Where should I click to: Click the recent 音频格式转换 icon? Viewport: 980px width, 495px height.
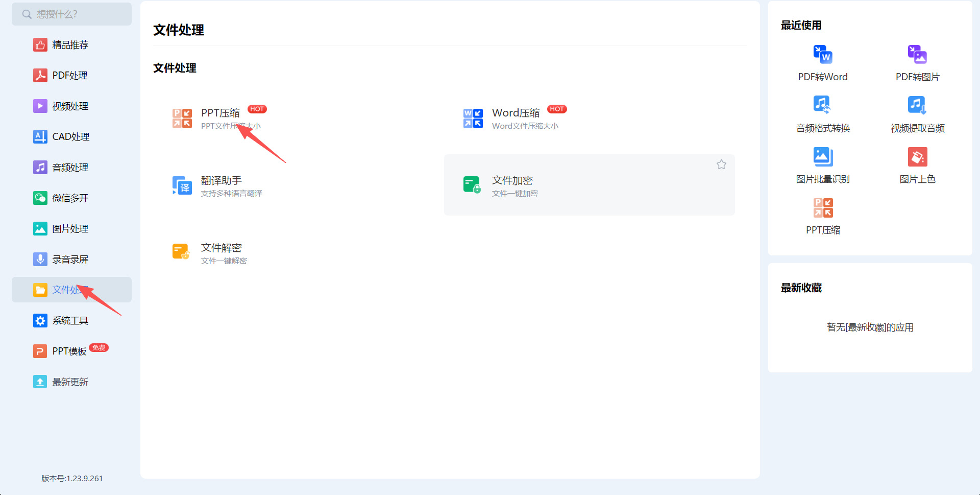coord(822,105)
